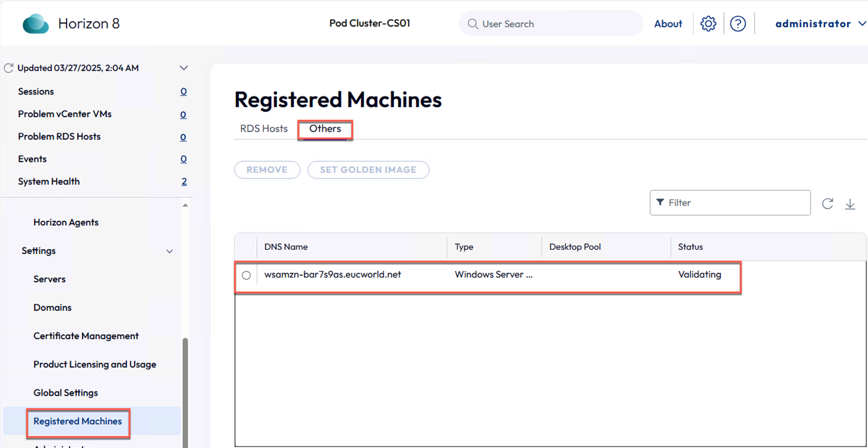868x448 pixels.
Task: Select Registered Machines in sidebar
Action: [x=78, y=421]
